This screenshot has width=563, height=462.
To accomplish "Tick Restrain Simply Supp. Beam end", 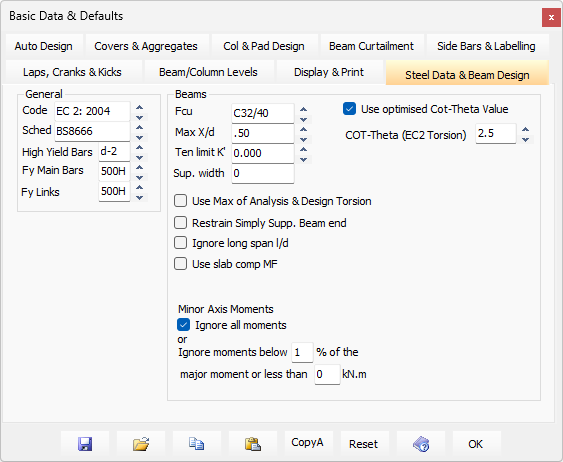I will click(x=180, y=223).
